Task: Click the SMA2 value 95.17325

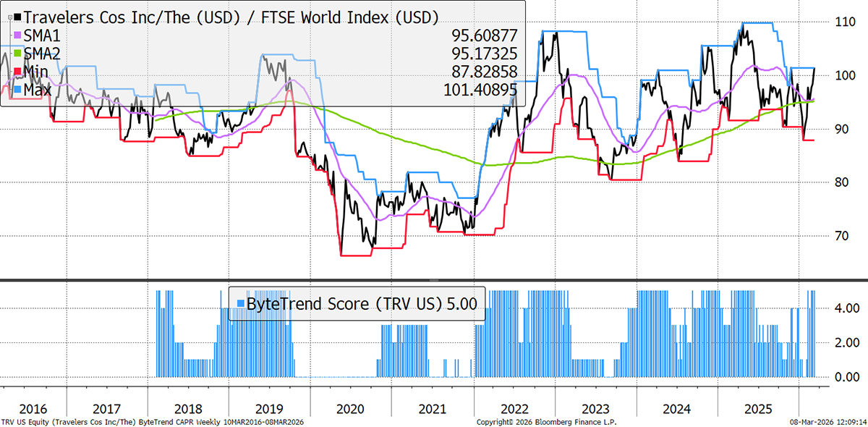Action: (x=480, y=53)
